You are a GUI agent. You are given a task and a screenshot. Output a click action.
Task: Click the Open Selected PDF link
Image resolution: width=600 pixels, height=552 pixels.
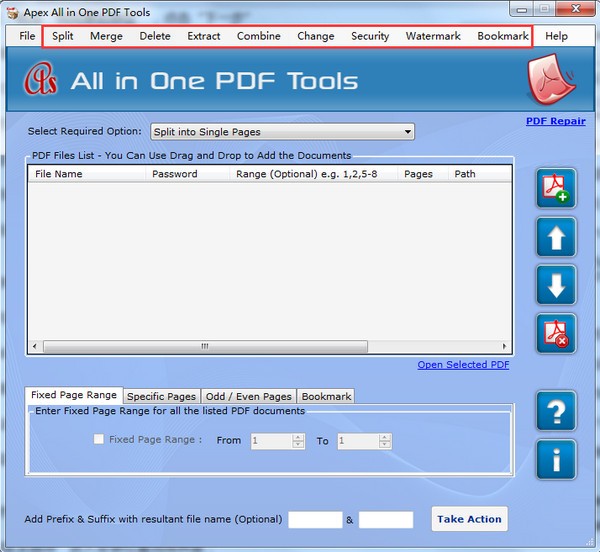pyautogui.click(x=463, y=365)
